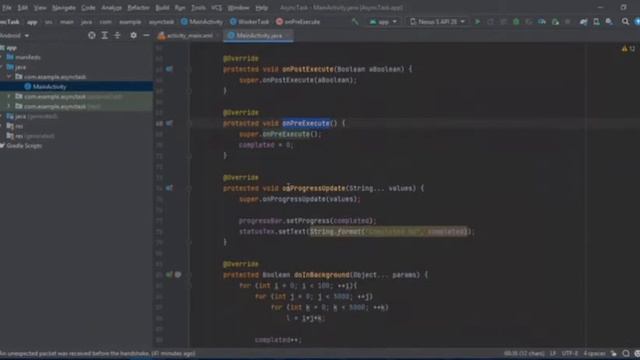The width and height of the screenshot is (640, 360).
Task: Click the override gutter icon beside doInBackground
Action: 169,275
